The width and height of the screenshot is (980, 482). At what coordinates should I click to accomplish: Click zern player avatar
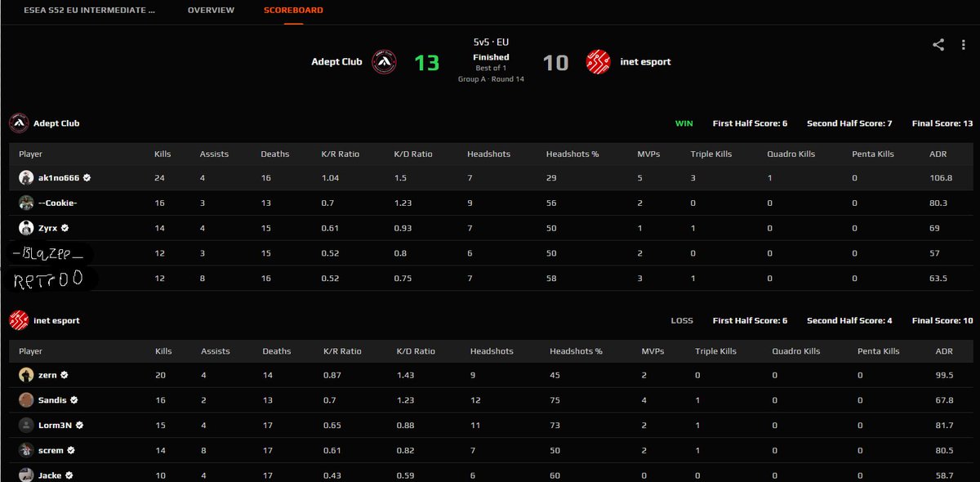coord(26,375)
